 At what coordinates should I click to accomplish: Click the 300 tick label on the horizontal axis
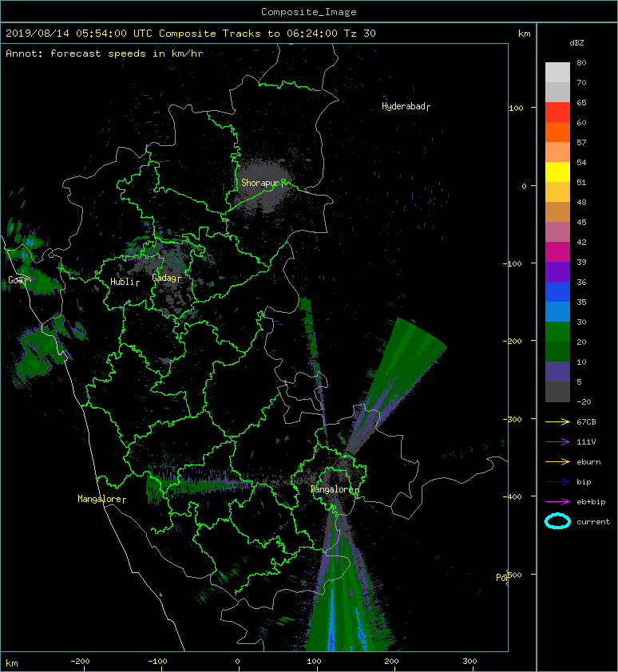tap(469, 662)
